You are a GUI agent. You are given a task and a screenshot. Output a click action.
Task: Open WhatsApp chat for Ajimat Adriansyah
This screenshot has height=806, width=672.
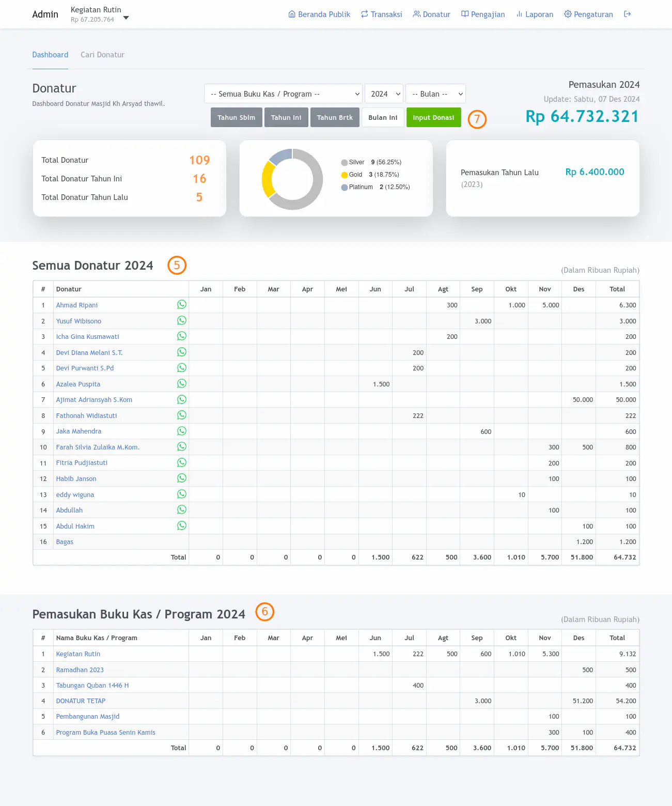(x=182, y=399)
